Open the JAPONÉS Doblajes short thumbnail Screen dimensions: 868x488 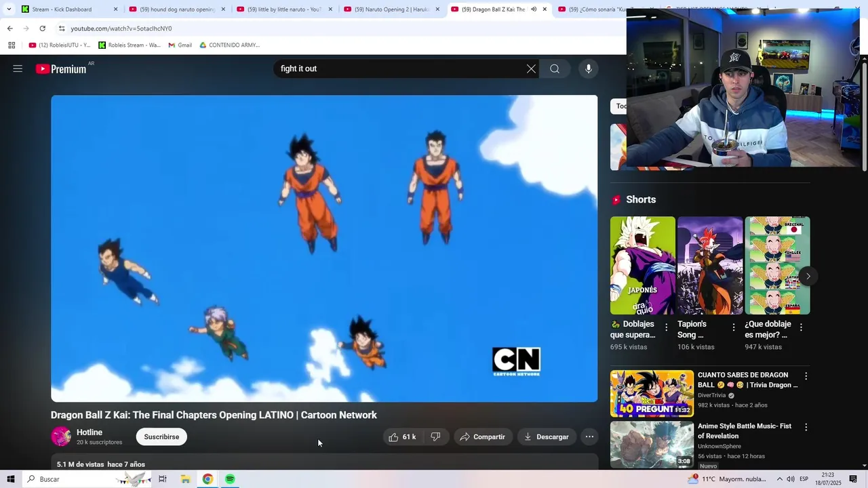click(x=642, y=266)
